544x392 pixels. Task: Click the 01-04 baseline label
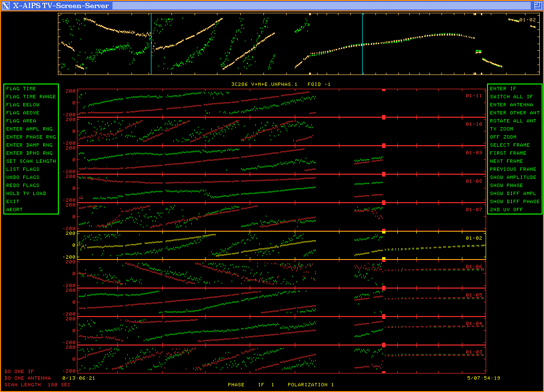pyautogui.click(x=474, y=324)
